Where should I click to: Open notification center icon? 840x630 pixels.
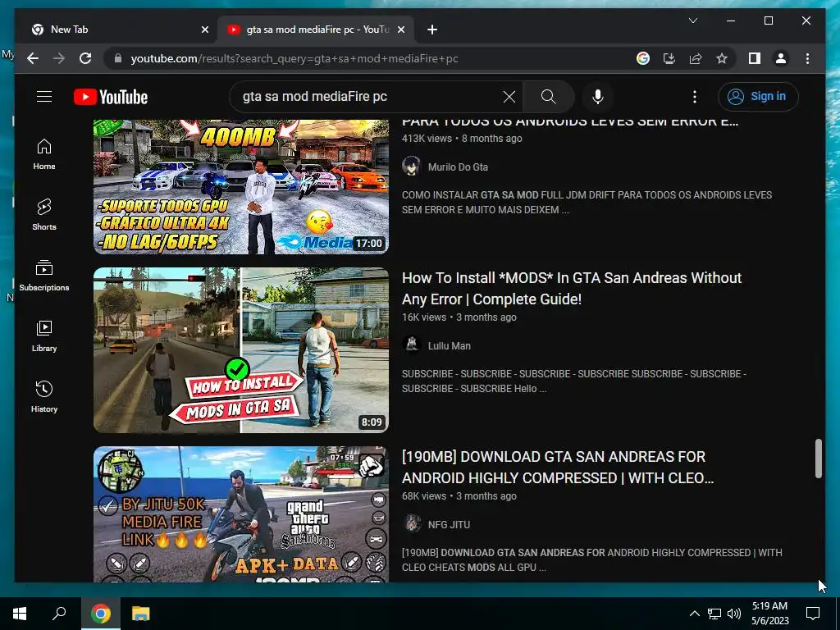click(813, 614)
